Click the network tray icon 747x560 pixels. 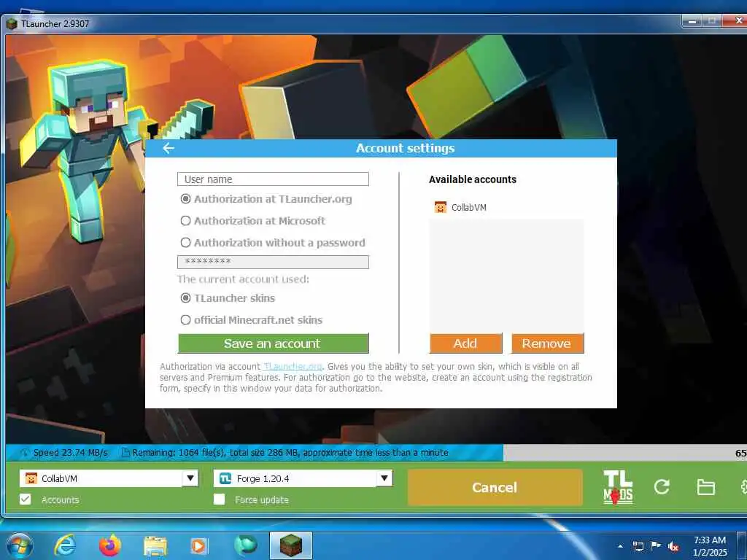click(638, 546)
